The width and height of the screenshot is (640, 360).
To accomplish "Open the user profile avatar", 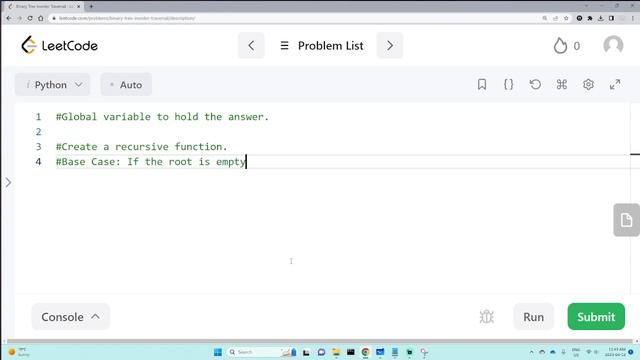I will click(613, 45).
